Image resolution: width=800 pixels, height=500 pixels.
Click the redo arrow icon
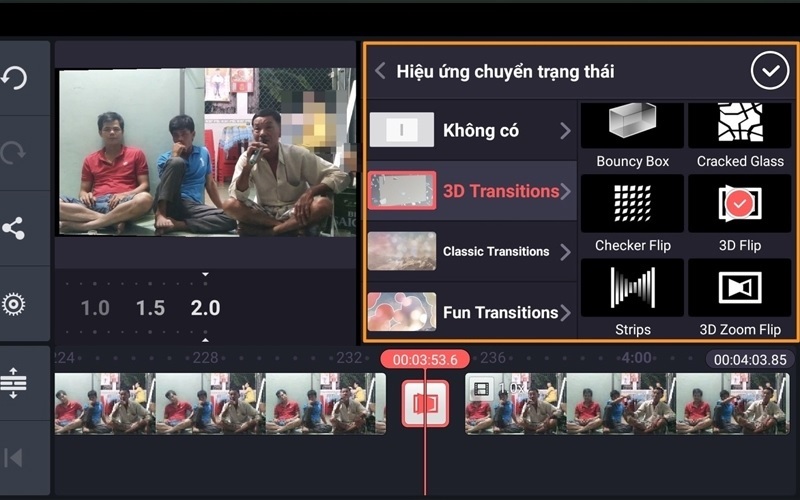click(14, 153)
